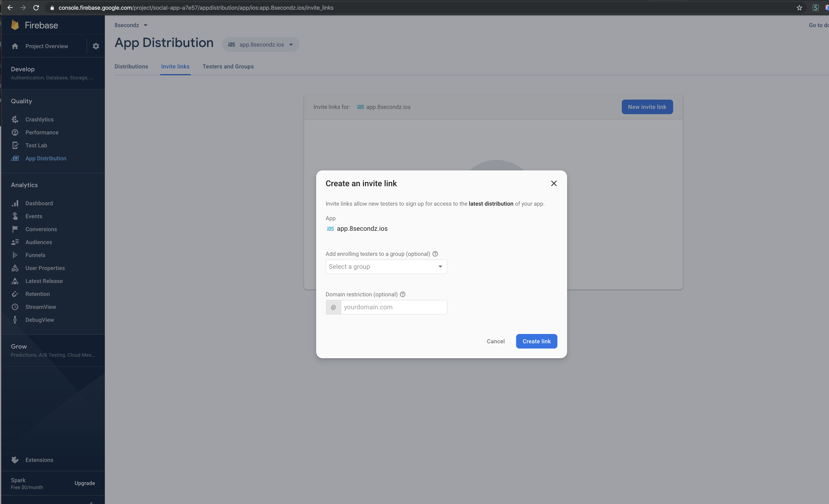Open the Select a group dropdown

pos(386,266)
